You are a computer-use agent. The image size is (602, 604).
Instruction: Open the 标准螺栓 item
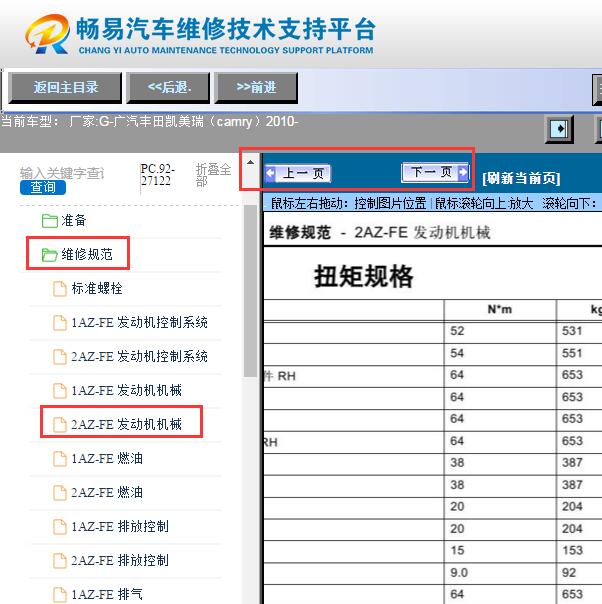[97, 289]
